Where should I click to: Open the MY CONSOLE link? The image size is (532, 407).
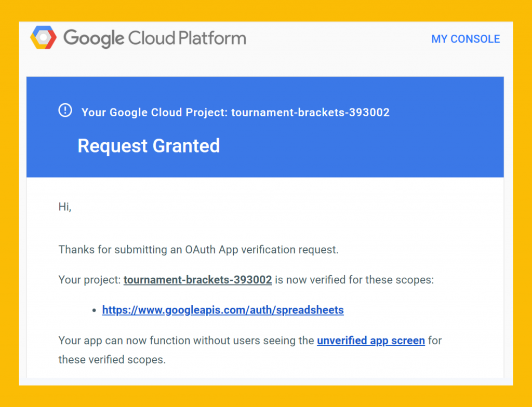tap(465, 39)
